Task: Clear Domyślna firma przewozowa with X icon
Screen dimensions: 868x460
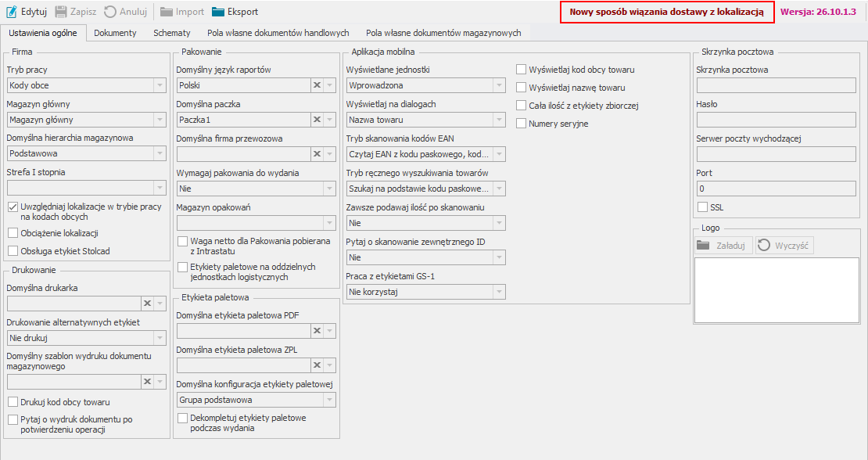Action: point(317,154)
